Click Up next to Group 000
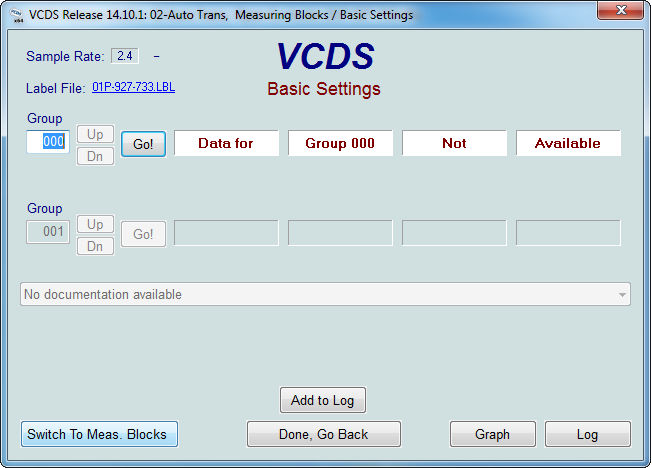652x468 pixels. click(x=95, y=134)
